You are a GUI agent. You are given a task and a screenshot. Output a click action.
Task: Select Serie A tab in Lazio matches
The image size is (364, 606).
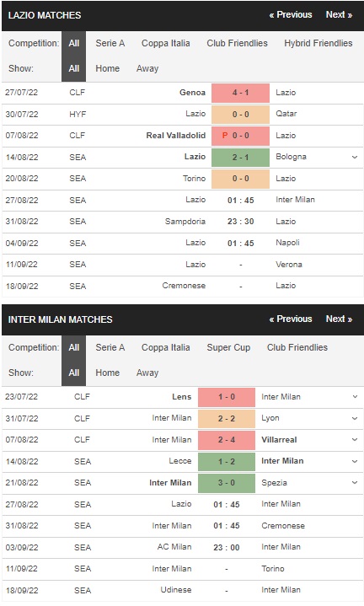coord(110,43)
